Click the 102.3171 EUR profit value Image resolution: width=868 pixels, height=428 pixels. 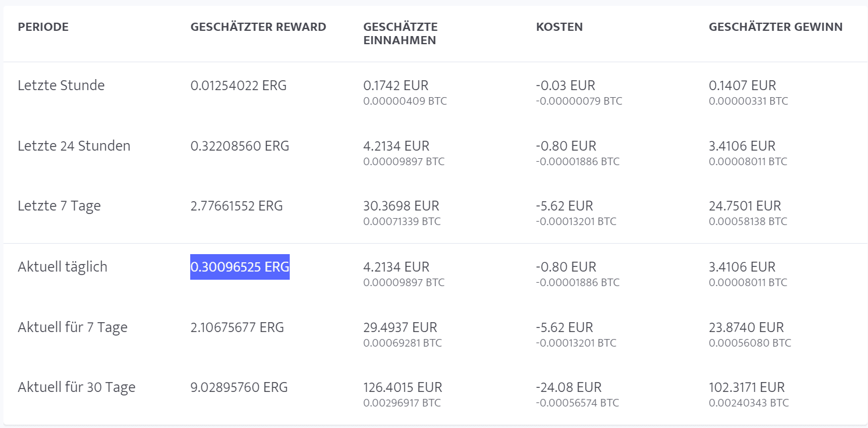coord(747,387)
